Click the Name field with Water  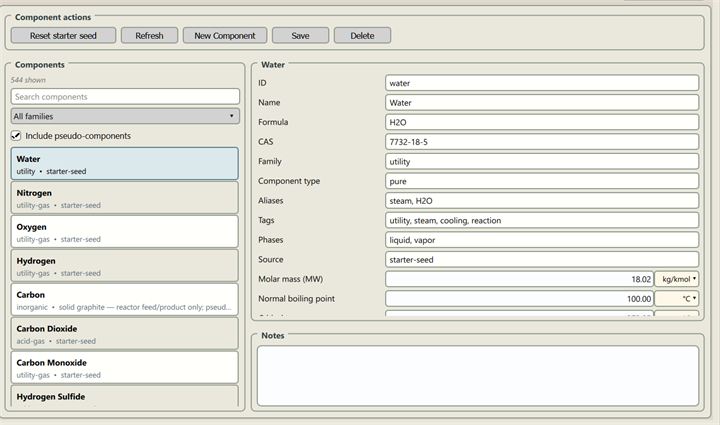pyautogui.click(x=542, y=103)
